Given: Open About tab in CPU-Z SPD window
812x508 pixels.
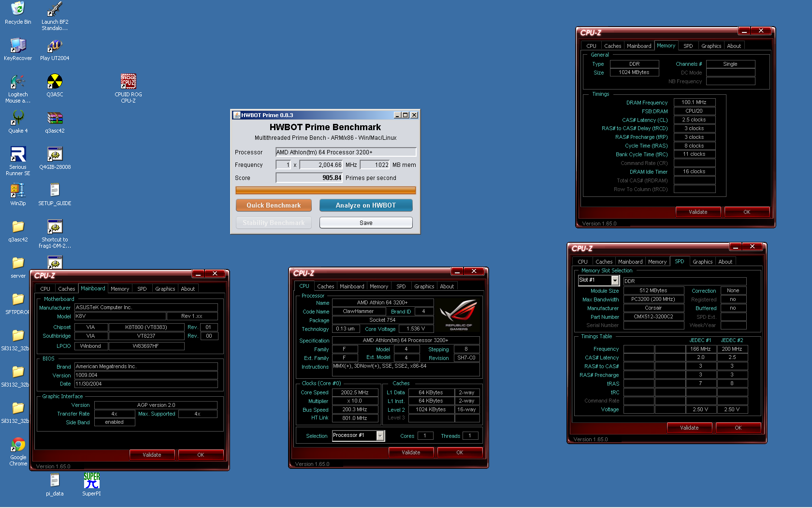Looking at the screenshot, I should (725, 262).
